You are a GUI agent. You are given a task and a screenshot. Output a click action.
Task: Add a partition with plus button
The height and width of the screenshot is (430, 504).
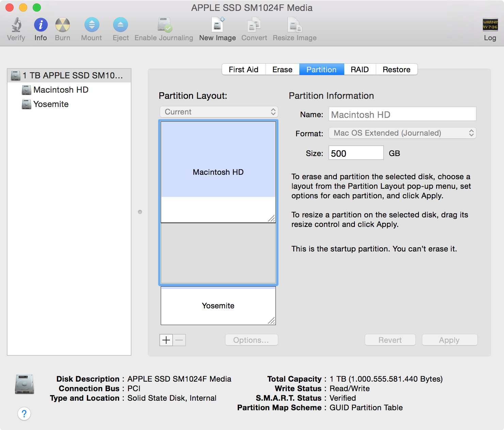click(166, 340)
